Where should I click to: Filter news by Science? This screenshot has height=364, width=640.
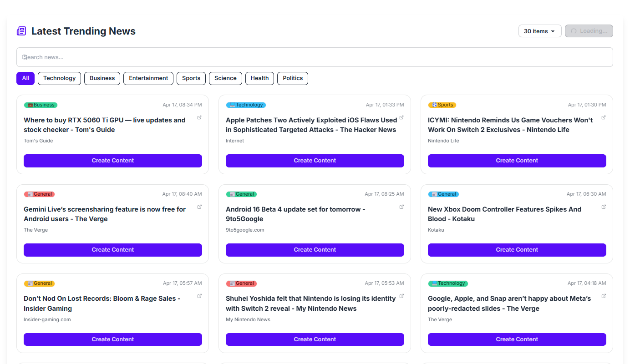(225, 78)
